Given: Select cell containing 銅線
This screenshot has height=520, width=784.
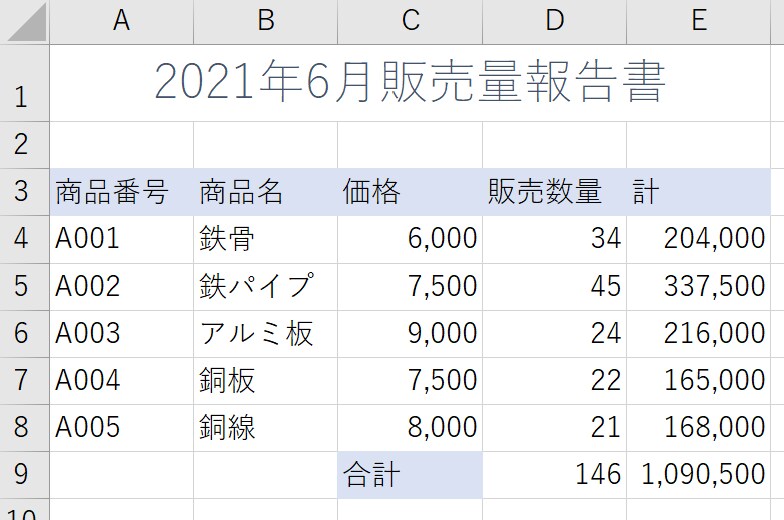Looking at the screenshot, I should click(x=266, y=428).
